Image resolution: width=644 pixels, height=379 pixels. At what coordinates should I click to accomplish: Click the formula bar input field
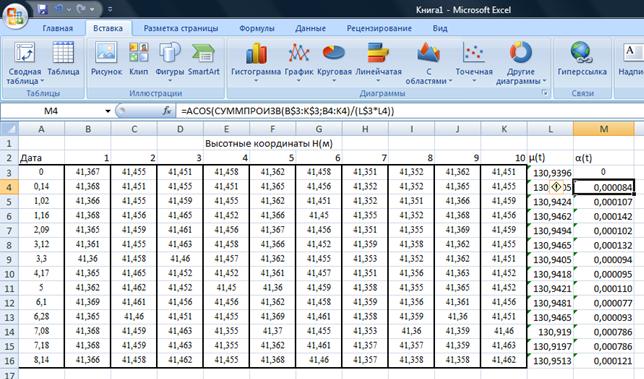point(410,111)
